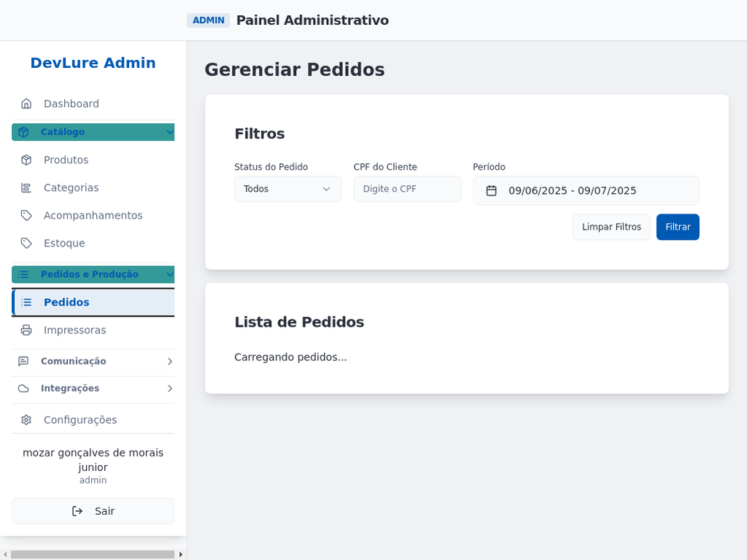Click the sidebar horizontal scrollbar
747x560 pixels.
(93, 554)
